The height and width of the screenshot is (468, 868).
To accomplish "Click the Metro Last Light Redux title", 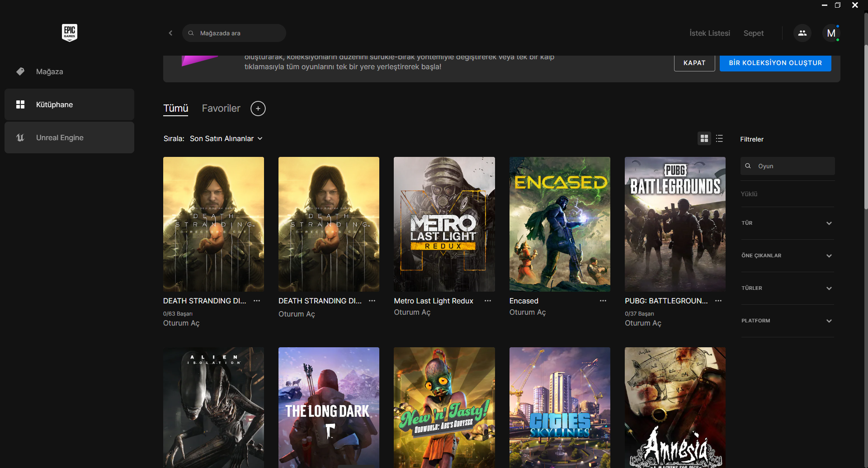I will 434,301.
